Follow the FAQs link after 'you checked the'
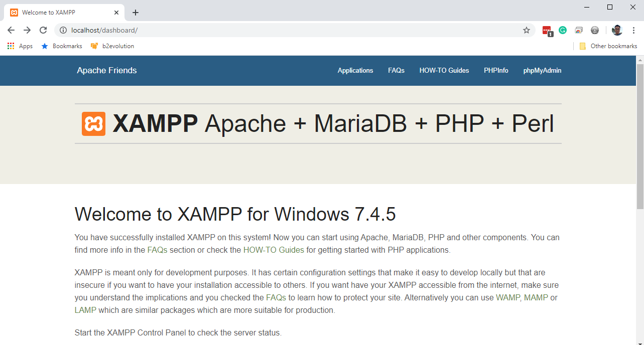Image resolution: width=644 pixels, height=345 pixels. click(x=276, y=297)
